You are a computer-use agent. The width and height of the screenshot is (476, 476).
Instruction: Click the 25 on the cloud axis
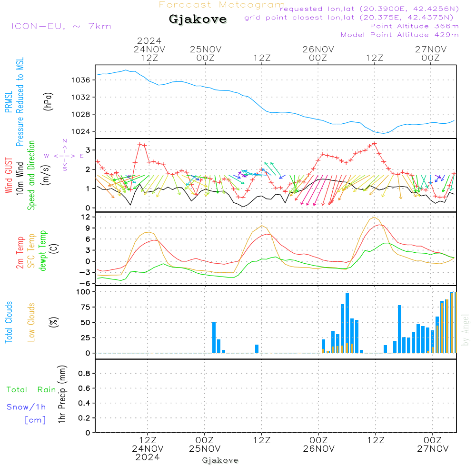(x=86, y=338)
